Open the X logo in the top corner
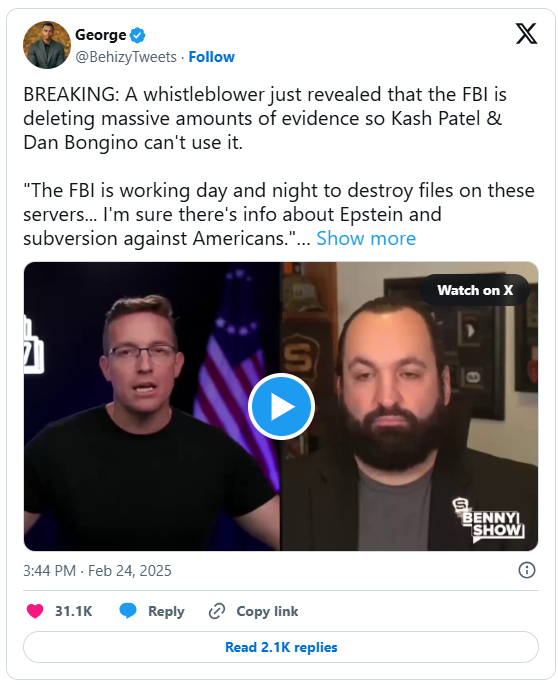Screen dimensions: 558x685 point(526,34)
